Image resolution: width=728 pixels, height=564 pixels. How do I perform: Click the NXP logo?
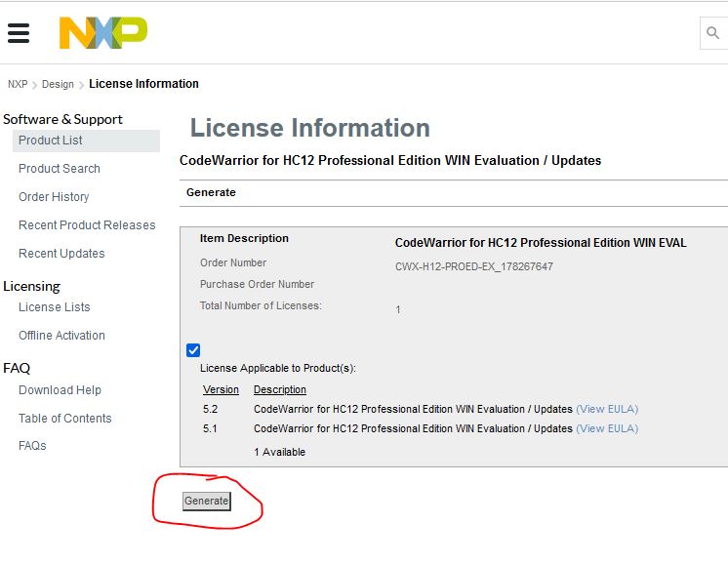pyautogui.click(x=103, y=32)
